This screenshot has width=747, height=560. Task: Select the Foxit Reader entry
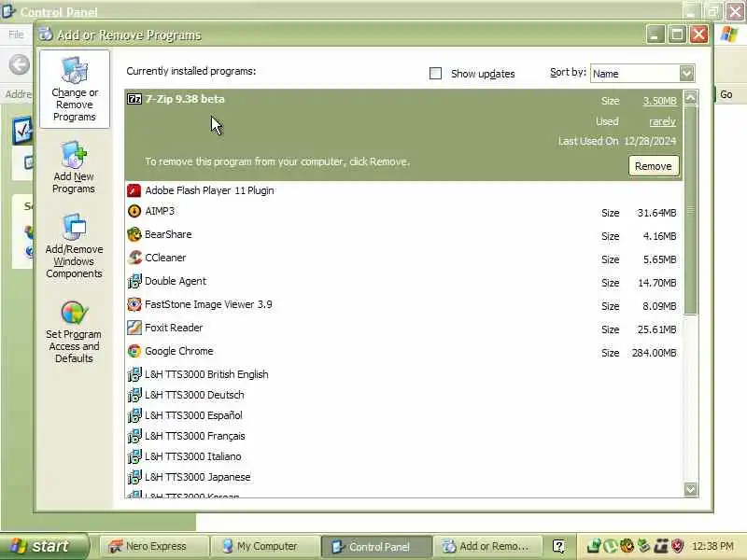click(403, 329)
